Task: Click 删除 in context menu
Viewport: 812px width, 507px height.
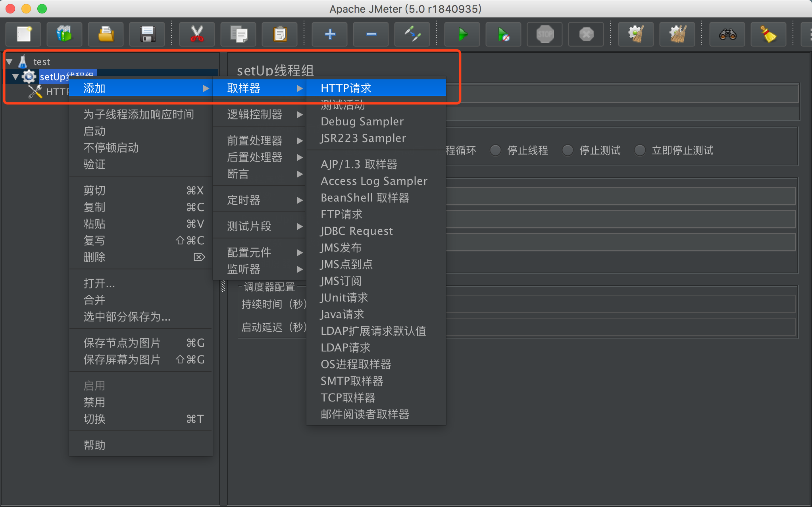Action: click(x=141, y=257)
